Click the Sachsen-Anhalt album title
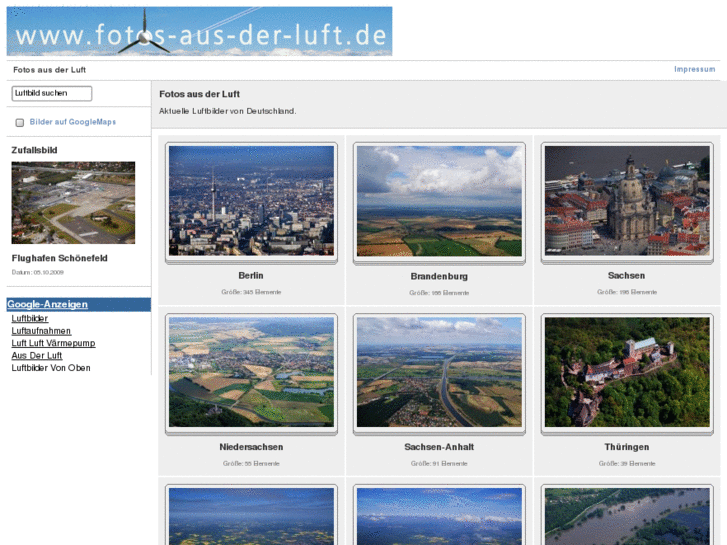Image resolution: width=727 pixels, height=545 pixels. [x=439, y=447]
